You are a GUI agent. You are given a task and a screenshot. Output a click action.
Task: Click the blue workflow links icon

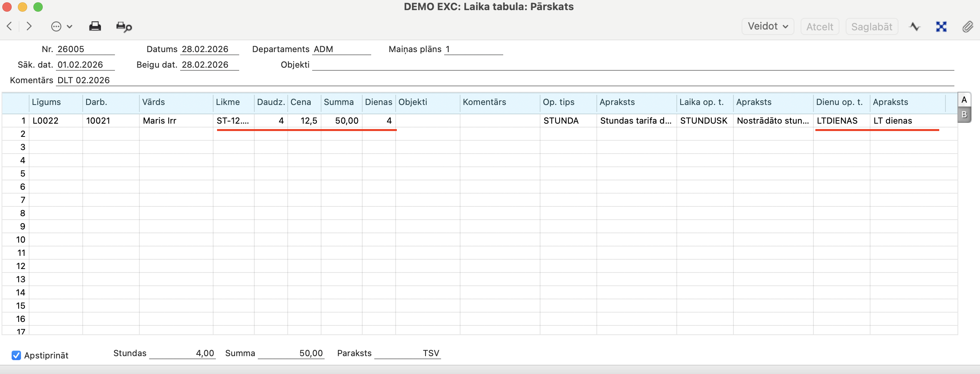point(941,27)
